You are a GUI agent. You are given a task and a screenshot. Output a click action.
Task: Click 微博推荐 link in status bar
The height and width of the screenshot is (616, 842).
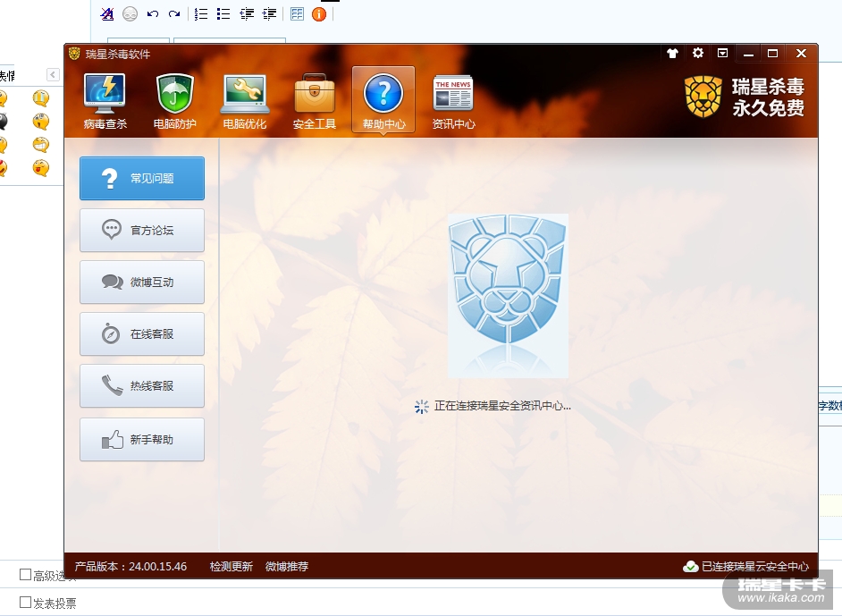click(x=287, y=567)
